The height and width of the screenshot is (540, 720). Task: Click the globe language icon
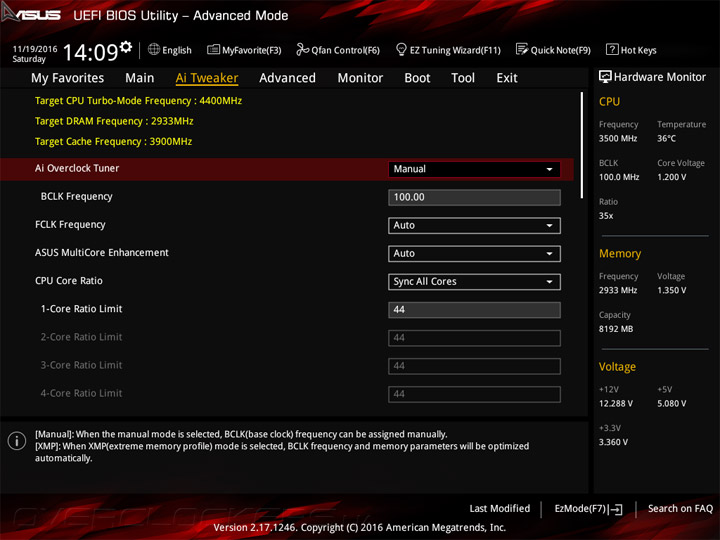pyautogui.click(x=154, y=49)
